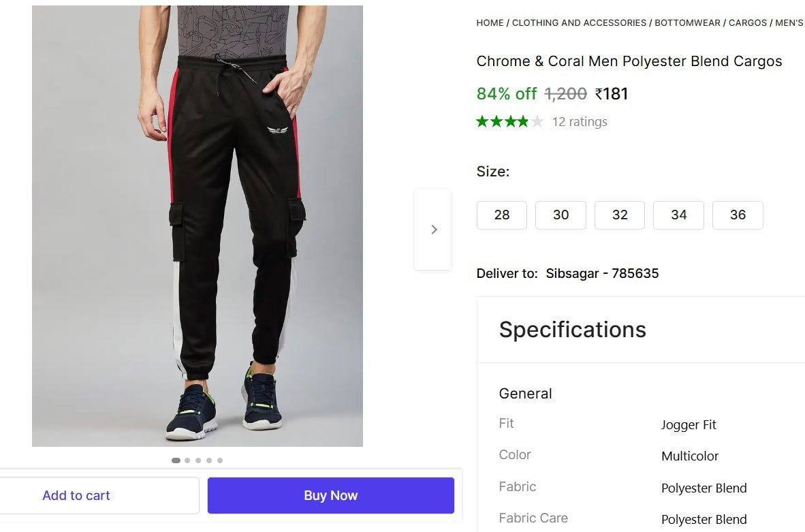
Task: Click Add to cart button
Action: point(76,495)
